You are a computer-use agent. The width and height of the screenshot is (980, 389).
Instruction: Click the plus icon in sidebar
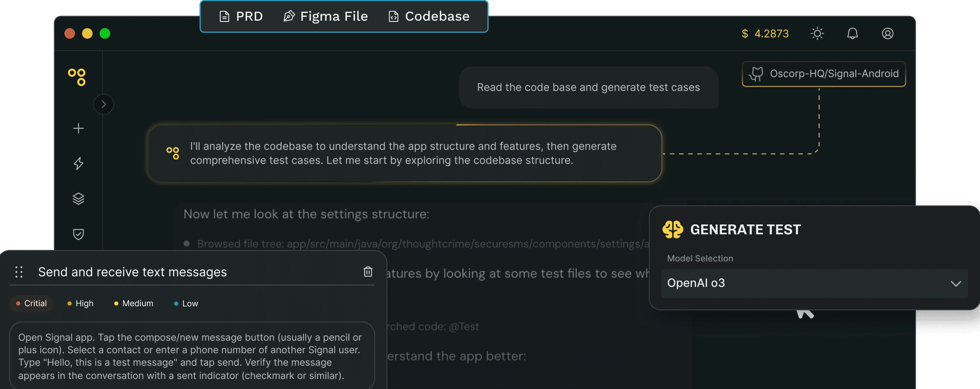click(78, 128)
